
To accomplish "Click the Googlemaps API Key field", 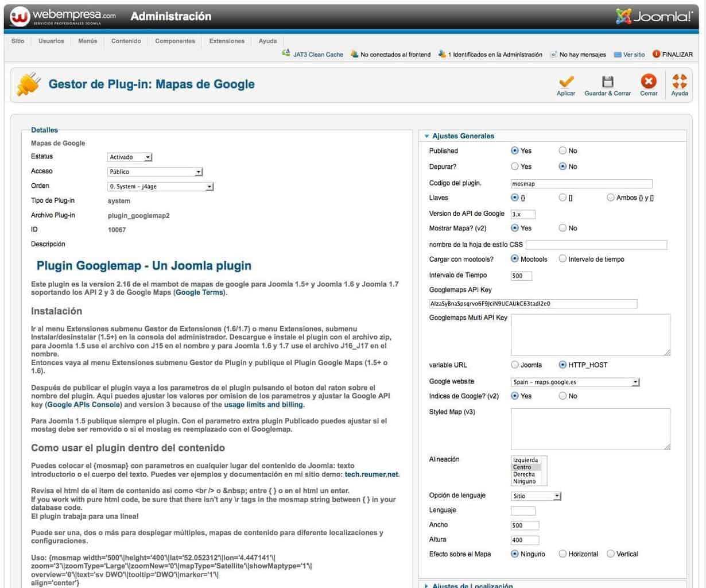I will pyautogui.click(x=533, y=304).
